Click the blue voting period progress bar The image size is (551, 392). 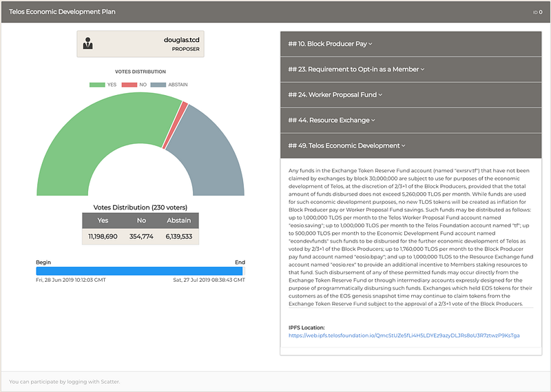click(x=139, y=271)
